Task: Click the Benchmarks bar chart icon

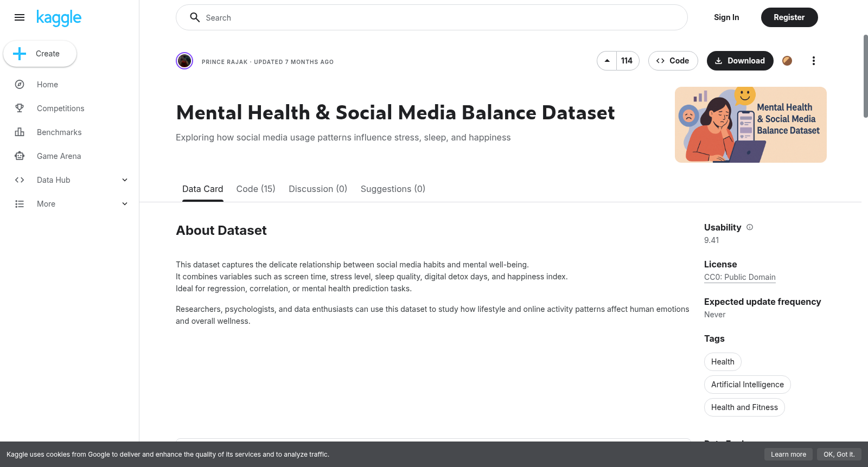Action: 20,132
